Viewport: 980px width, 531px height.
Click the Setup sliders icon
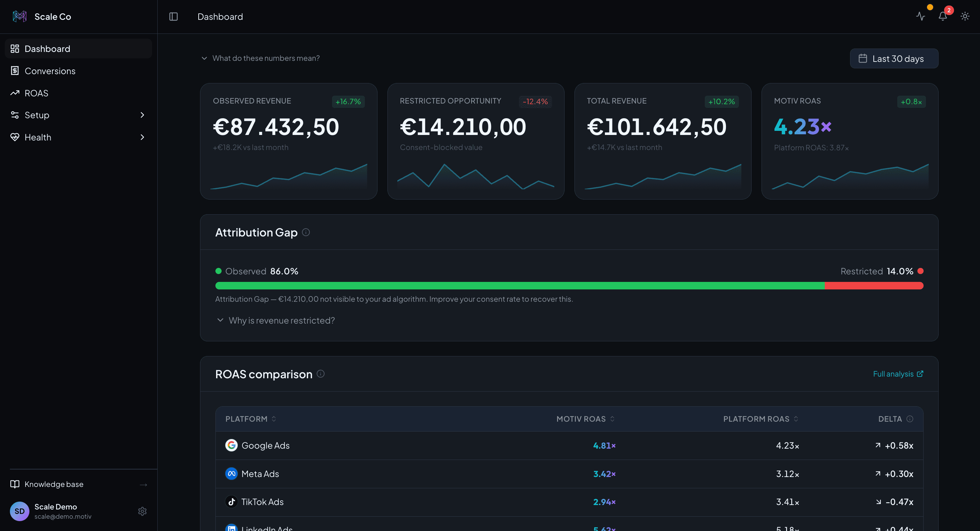tap(15, 115)
